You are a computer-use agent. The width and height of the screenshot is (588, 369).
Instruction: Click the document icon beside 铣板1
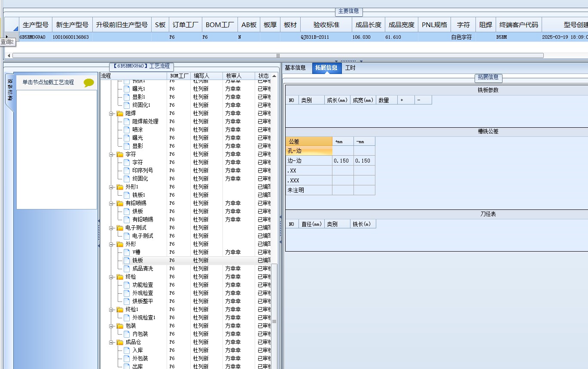(127, 195)
